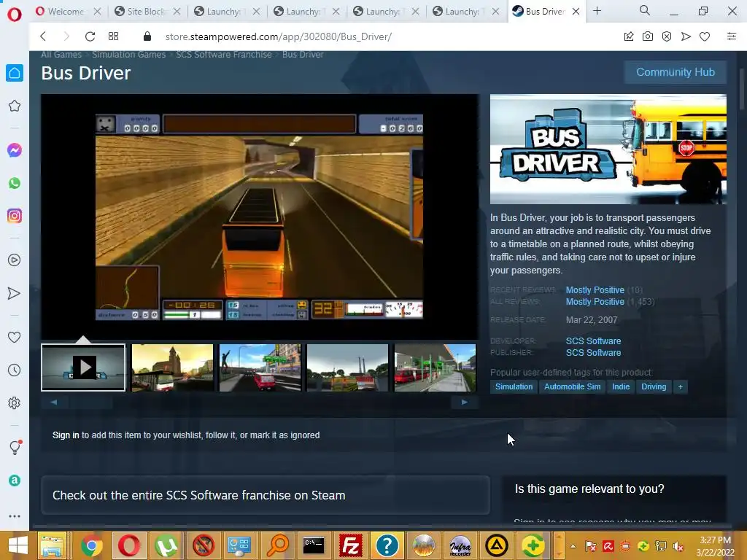Switch to the Site Block tab
747x560 pixels.
point(145,11)
